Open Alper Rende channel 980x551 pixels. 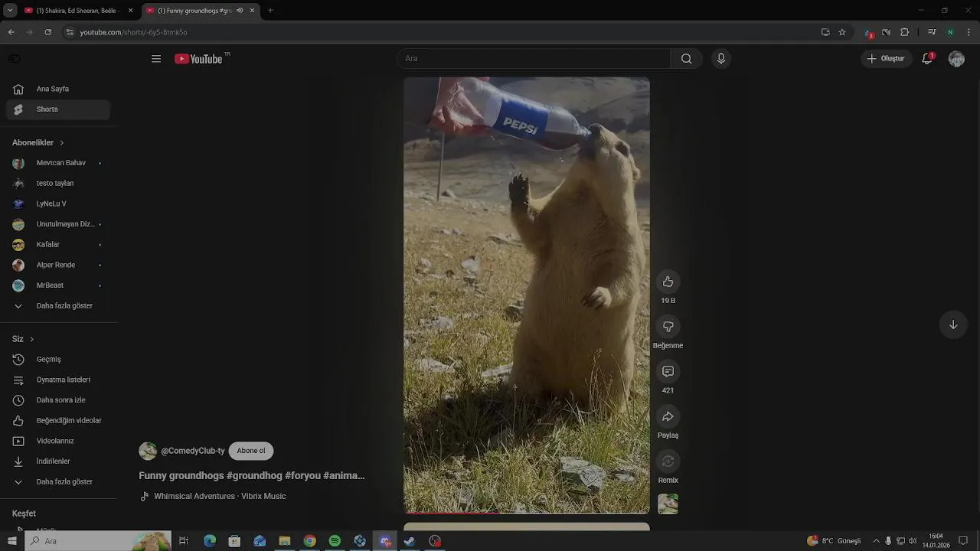tap(58, 265)
